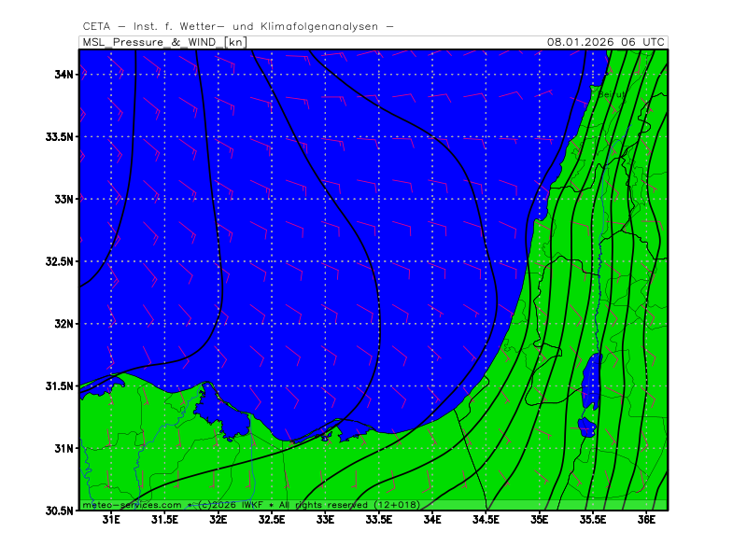Click the 31E longitude label
This screenshot has width=747, height=560.
(112, 520)
